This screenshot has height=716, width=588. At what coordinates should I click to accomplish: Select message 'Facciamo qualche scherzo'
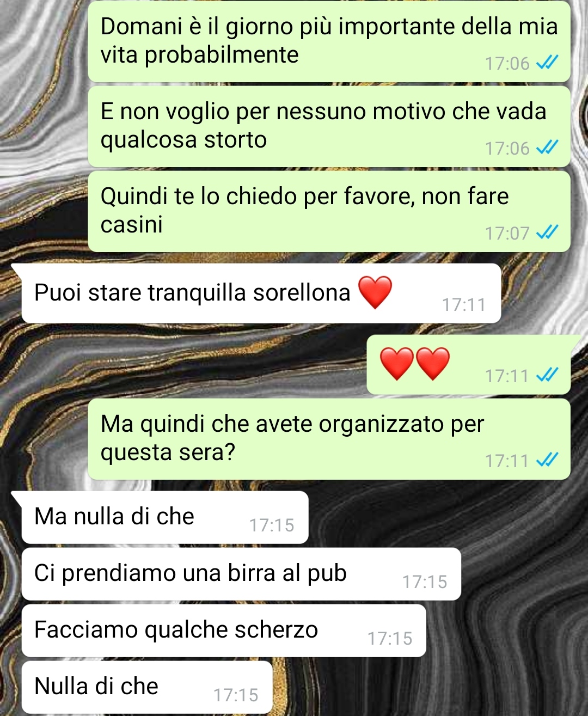224,631
